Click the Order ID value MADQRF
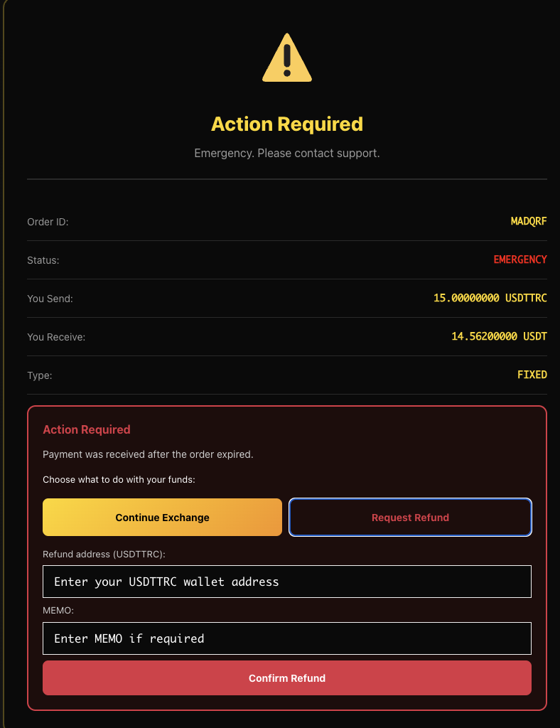This screenshot has width=560, height=728. (x=529, y=221)
